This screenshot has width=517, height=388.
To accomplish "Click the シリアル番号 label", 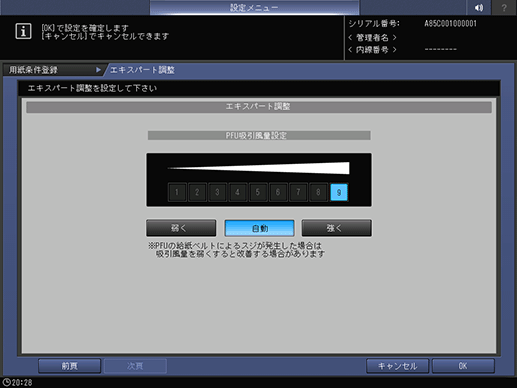I will click(x=374, y=24).
